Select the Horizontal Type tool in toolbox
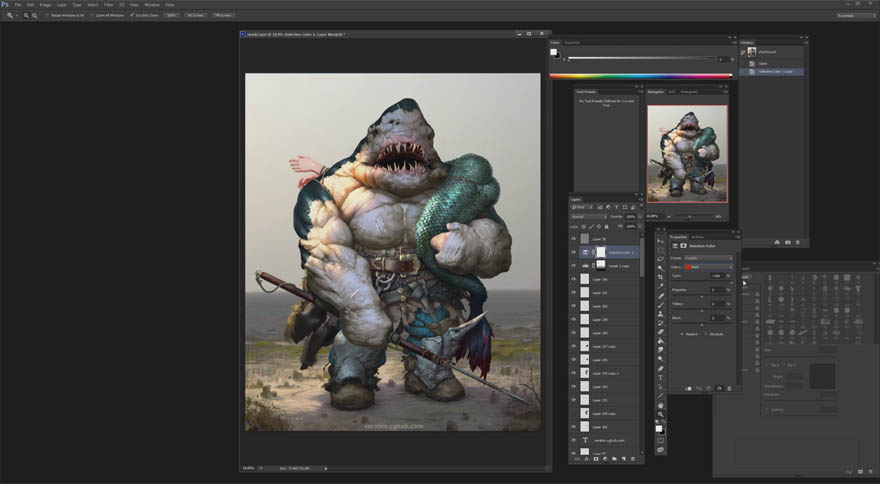Viewport: 880px width, 484px height. click(x=661, y=377)
